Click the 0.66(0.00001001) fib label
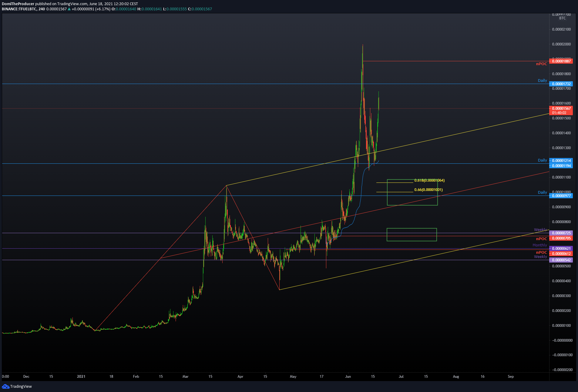The width and height of the screenshot is (578, 392). pyautogui.click(x=428, y=190)
